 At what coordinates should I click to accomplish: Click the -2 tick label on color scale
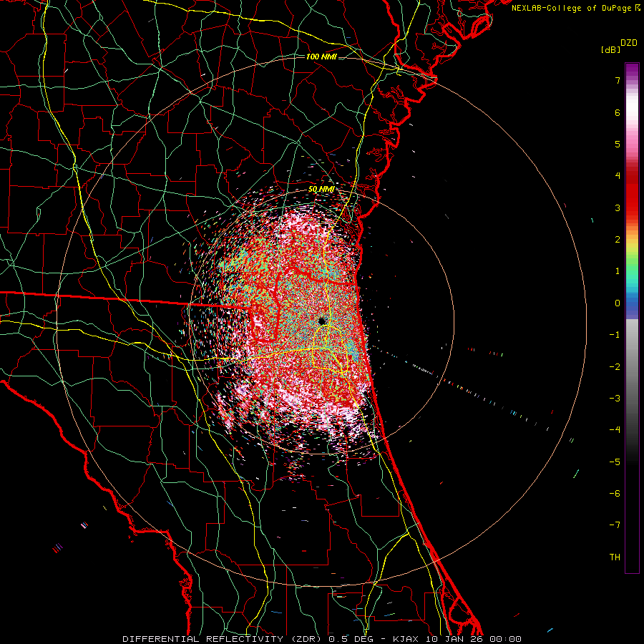tap(615, 366)
